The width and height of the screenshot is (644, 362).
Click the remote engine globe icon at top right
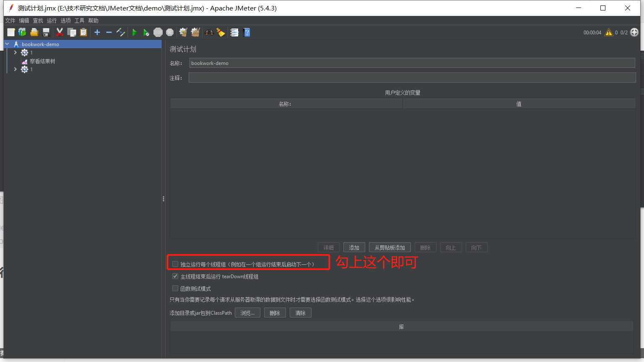point(634,32)
